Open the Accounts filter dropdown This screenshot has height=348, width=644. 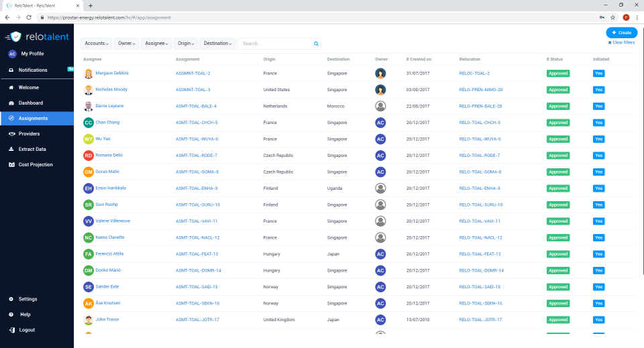click(97, 44)
